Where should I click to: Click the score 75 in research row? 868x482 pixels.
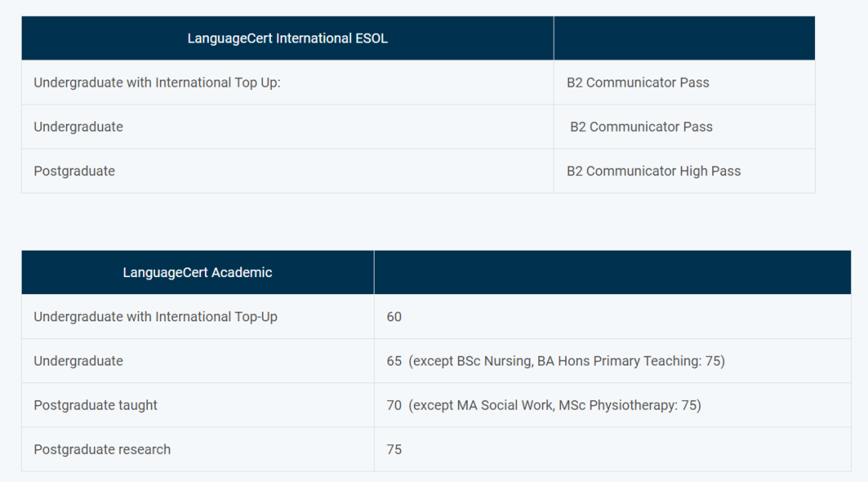click(394, 449)
